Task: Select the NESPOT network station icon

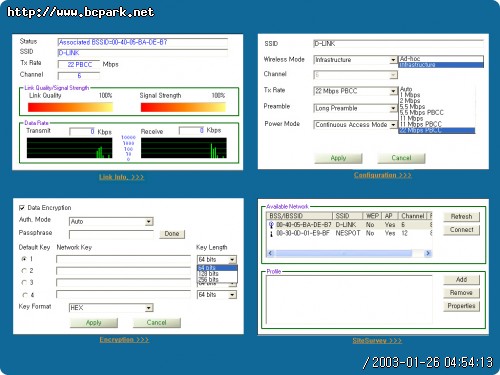Action: [x=271, y=234]
